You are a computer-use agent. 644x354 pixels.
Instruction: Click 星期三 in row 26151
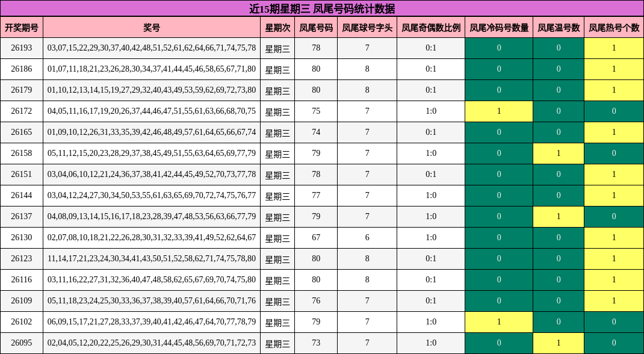277,175
